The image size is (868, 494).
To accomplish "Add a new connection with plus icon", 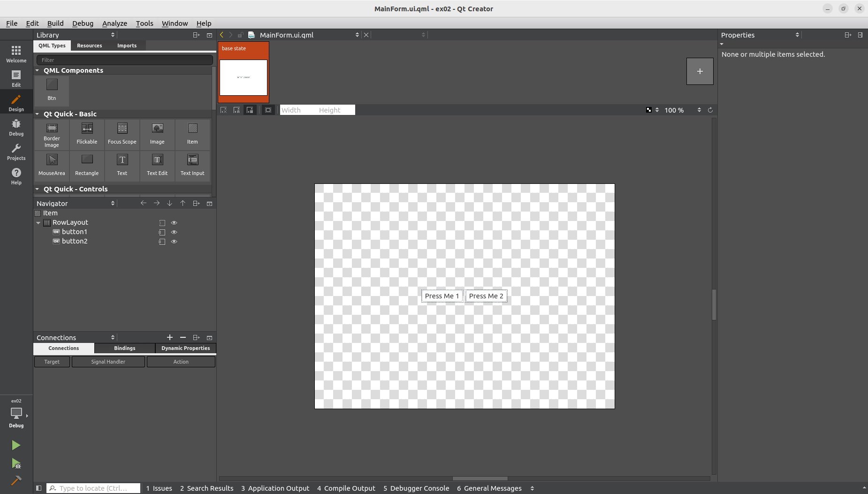I will point(170,337).
